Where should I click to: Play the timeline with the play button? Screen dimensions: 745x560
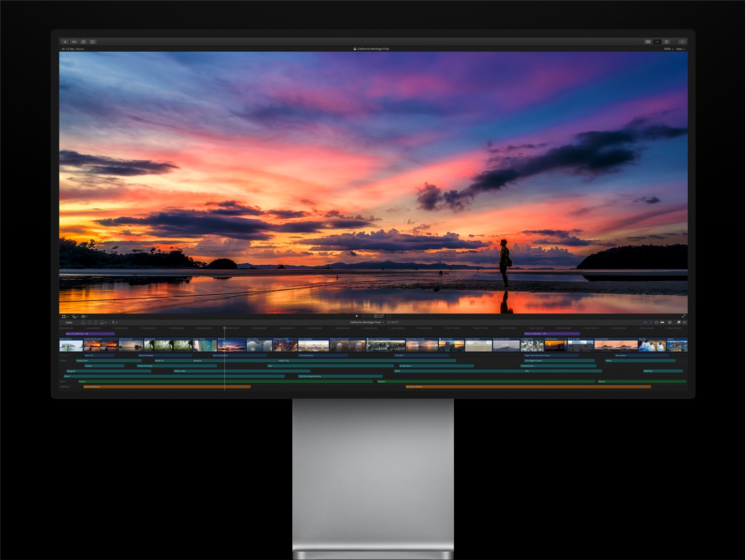(x=357, y=316)
